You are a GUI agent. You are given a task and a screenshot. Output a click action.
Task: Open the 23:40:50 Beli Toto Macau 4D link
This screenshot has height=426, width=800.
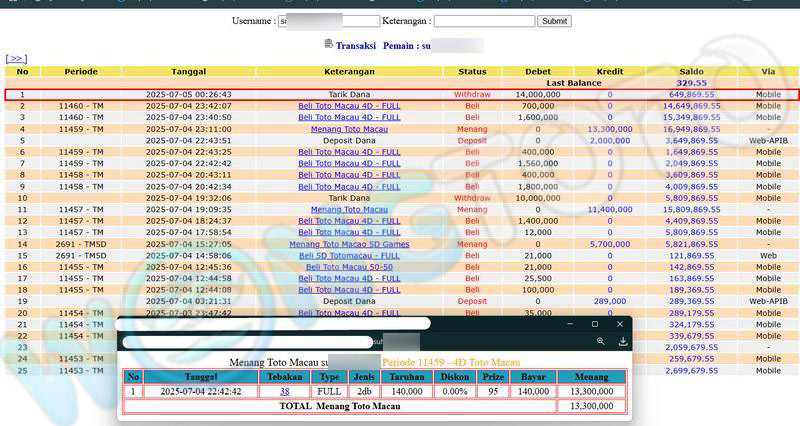[x=349, y=117]
